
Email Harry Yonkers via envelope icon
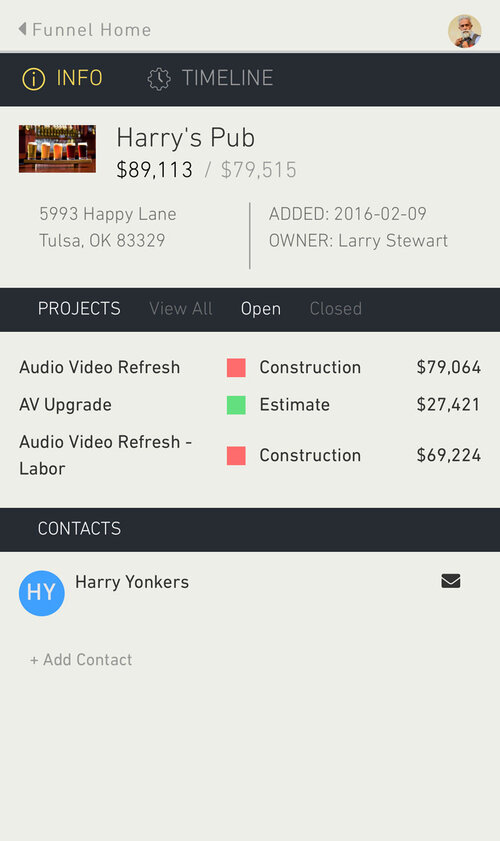coord(451,581)
